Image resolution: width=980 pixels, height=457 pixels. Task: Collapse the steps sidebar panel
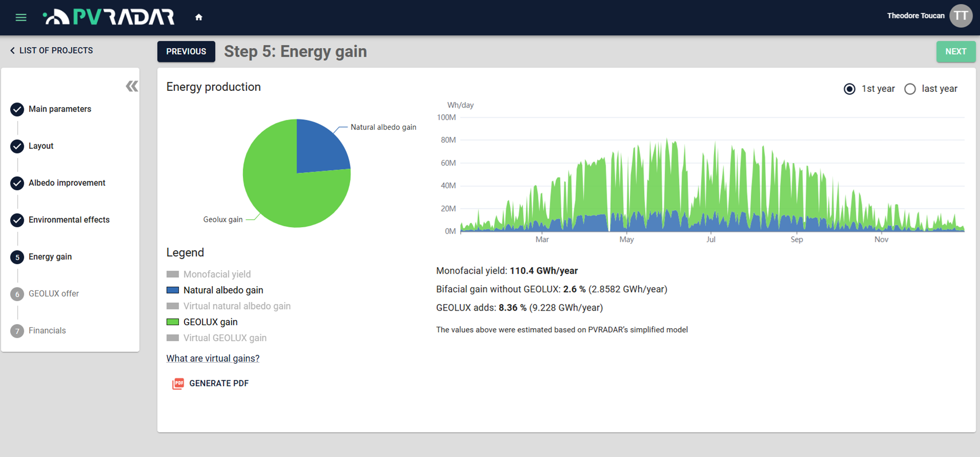tap(132, 86)
